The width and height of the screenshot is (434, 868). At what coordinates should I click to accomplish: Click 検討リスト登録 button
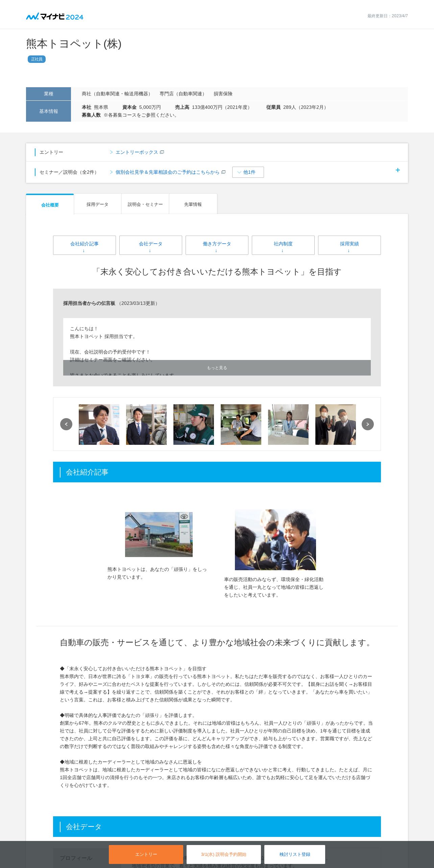pos(295,854)
